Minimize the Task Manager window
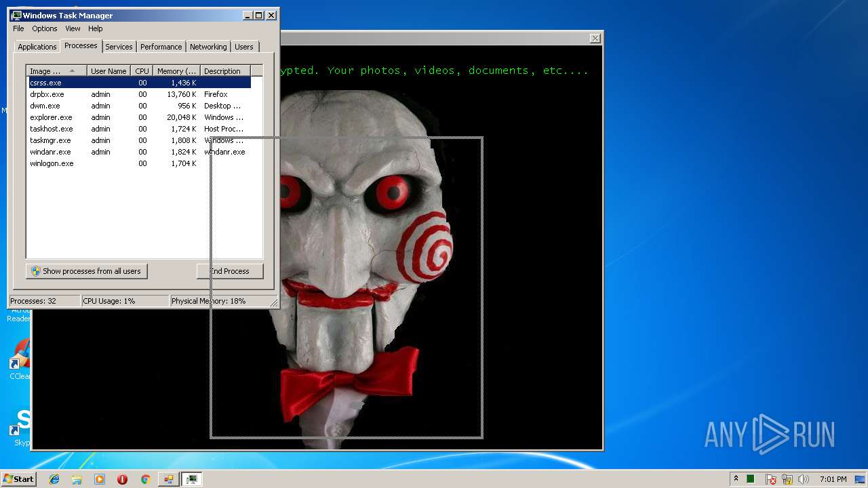 [248, 15]
